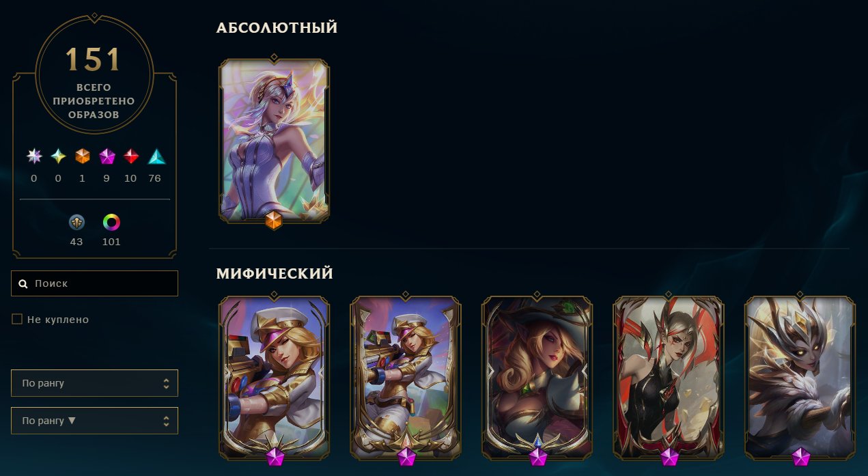Select the first Miss Fortune mythic skin card
This screenshot has height=476, width=868.
(x=274, y=377)
